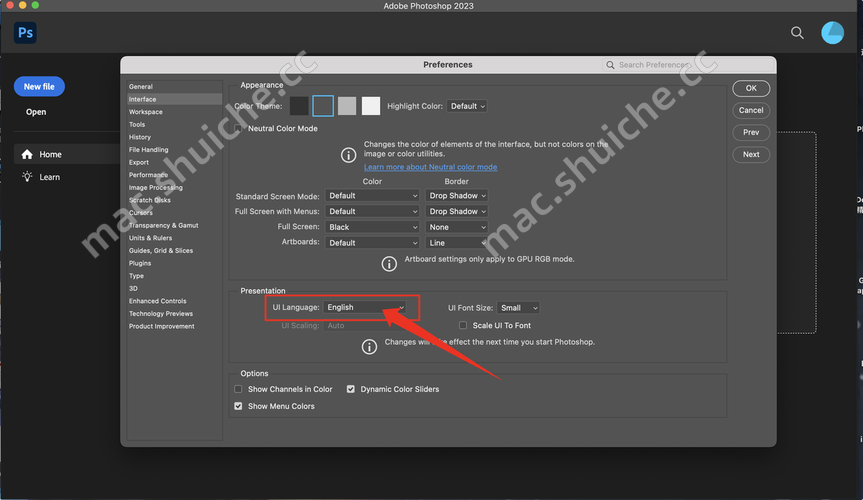The image size is (863, 500).
Task: Click the info icon beside Artboard settings note
Action: coord(389,263)
